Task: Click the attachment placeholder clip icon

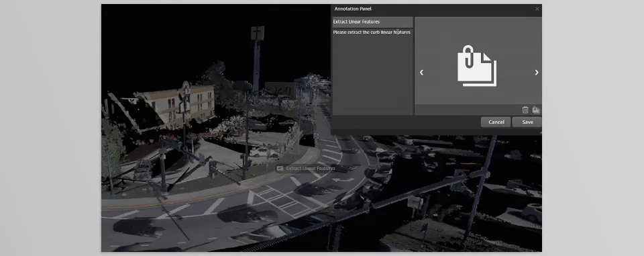Action: click(x=477, y=66)
